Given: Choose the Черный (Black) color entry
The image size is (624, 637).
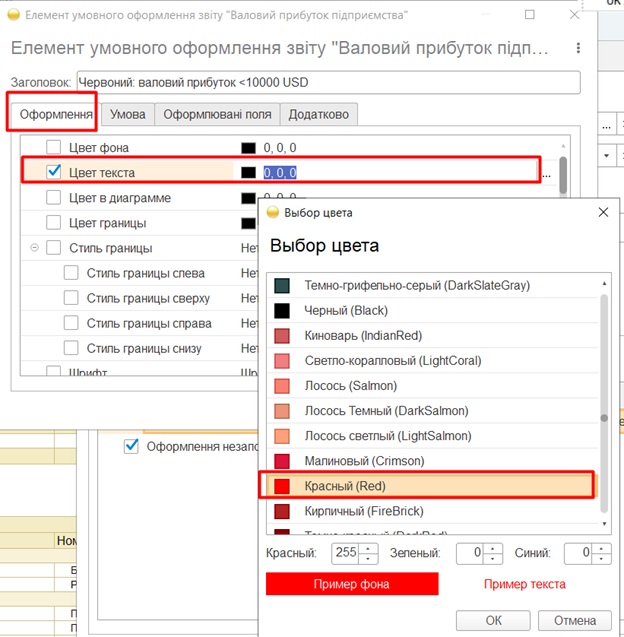Looking at the screenshot, I should (283, 311).
